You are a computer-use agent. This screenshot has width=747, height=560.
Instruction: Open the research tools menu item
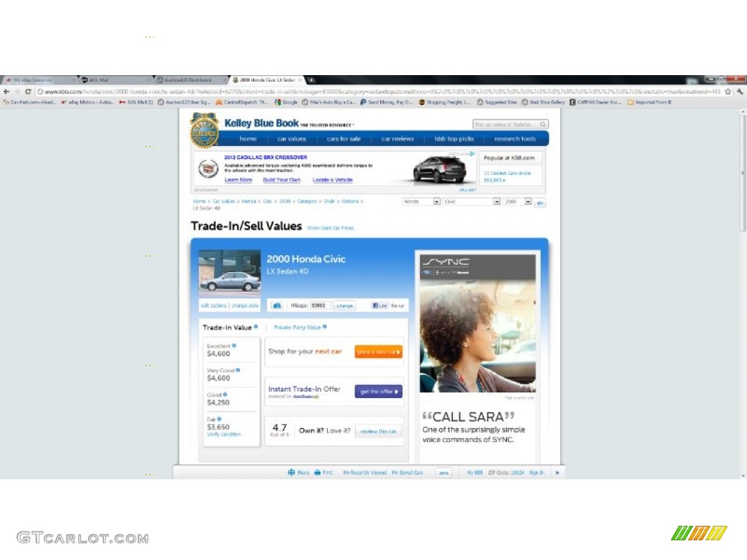(x=515, y=139)
